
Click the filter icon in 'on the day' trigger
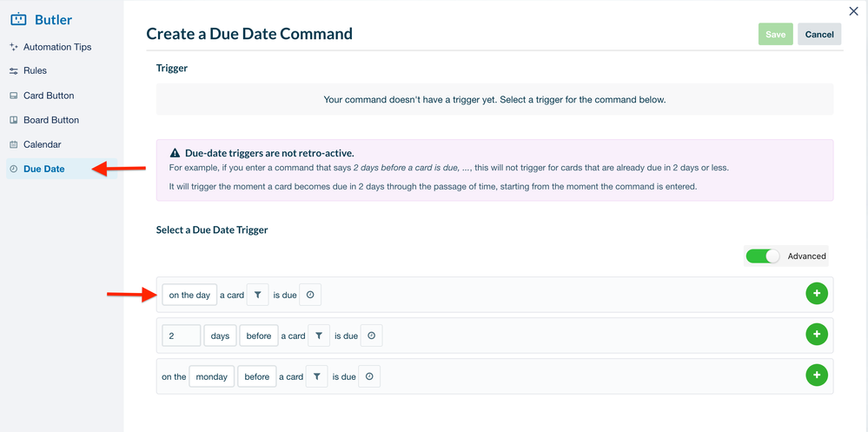pos(257,296)
